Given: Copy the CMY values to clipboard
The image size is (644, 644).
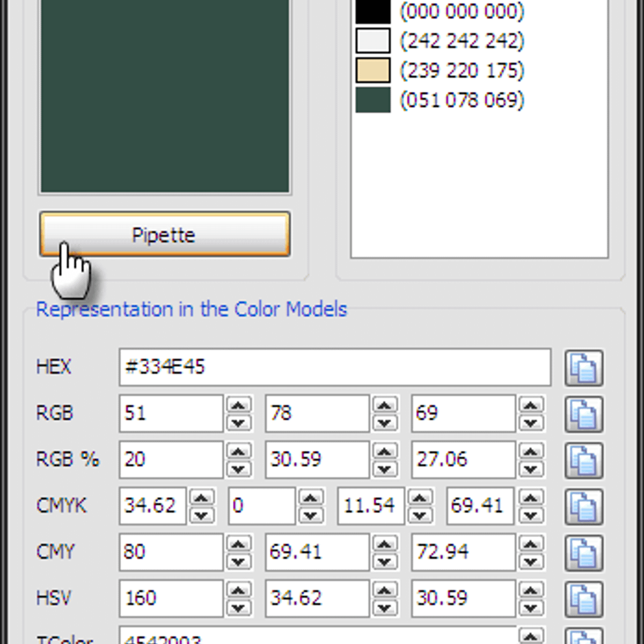Looking at the screenshot, I should point(583,553).
